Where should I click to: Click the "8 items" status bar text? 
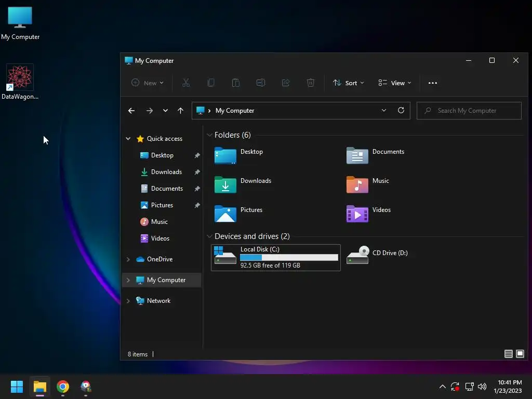(137, 354)
